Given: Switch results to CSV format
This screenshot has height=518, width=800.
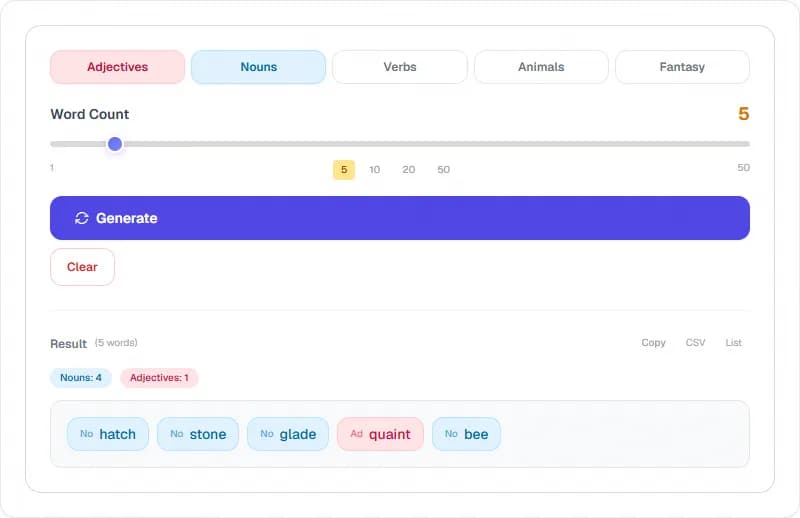Looking at the screenshot, I should point(695,342).
